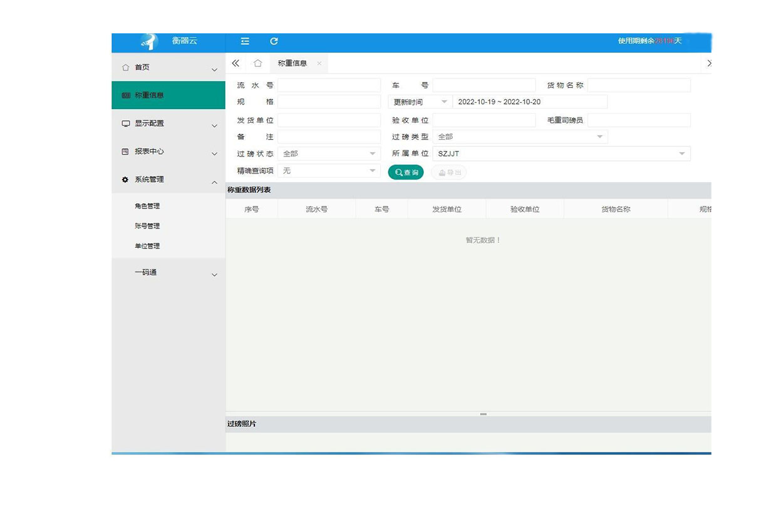This screenshot has height=532, width=766.
Task: Click the splitter handle above 过磅照片
Action: tap(483, 414)
